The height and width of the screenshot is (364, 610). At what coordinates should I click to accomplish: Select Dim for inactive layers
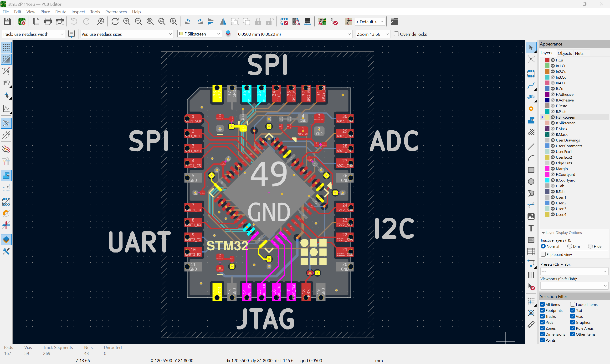[x=570, y=246]
